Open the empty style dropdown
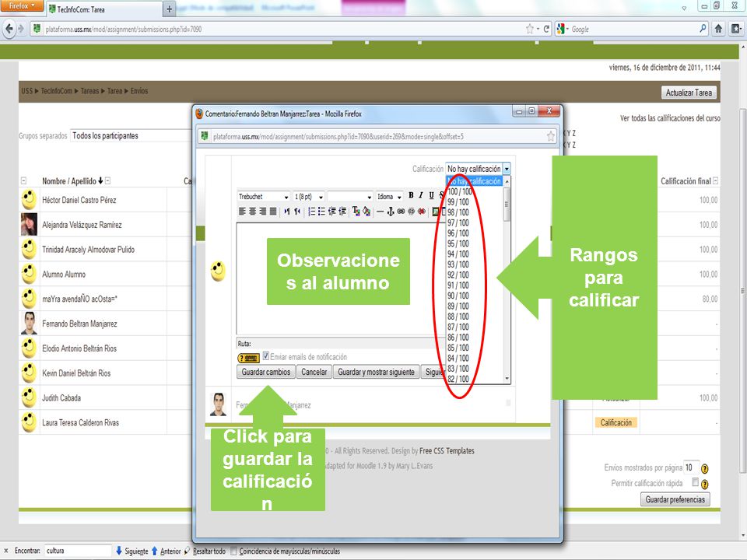The width and height of the screenshot is (747, 560). (350, 196)
